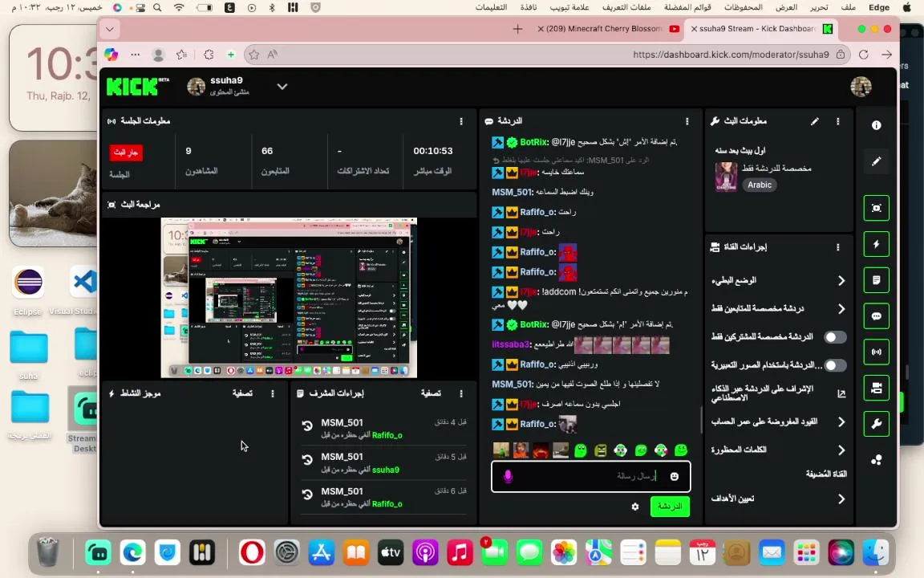This screenshot has height=578, width=924.
Task: Expand the followers-only chat دردشة مخصصة للمتابعين option
Action: pos(841,308)
